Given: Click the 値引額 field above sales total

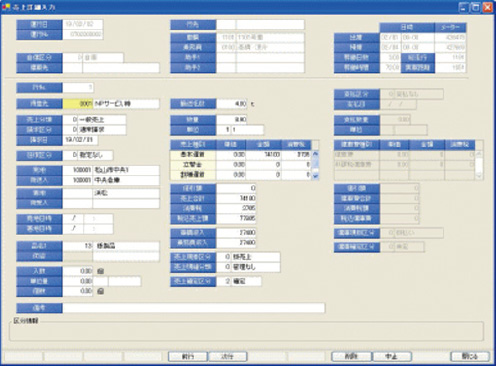Looking at the screenshot, I should pyautogui.click(x=236, y=188).
